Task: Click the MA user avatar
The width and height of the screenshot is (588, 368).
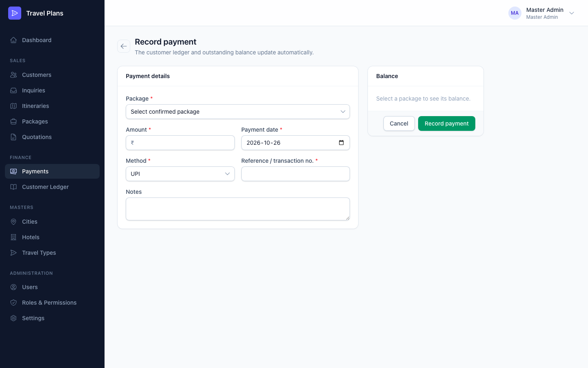Action: coord(515,13)
